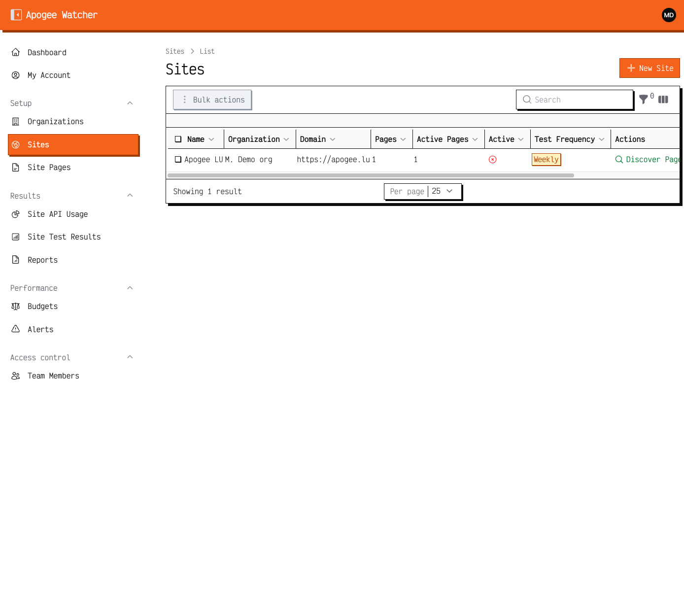Click the https://apogee.lu domain cell

pyautogui.click(x=333, y=160)
